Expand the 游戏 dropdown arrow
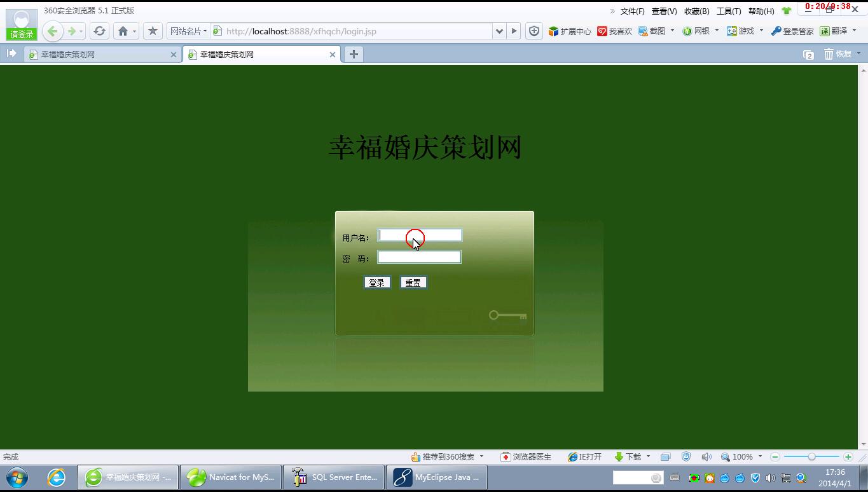 coord(761,31)
